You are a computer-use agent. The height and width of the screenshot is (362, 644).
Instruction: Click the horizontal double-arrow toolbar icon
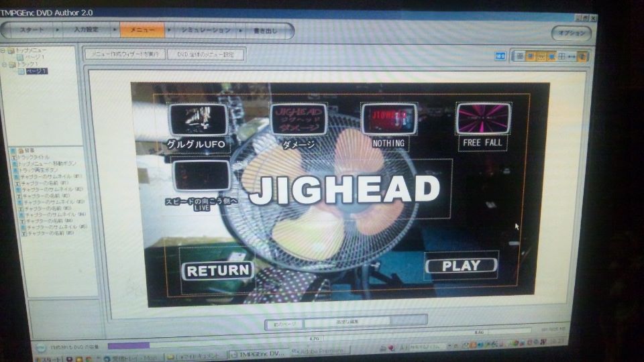point(572,56)
